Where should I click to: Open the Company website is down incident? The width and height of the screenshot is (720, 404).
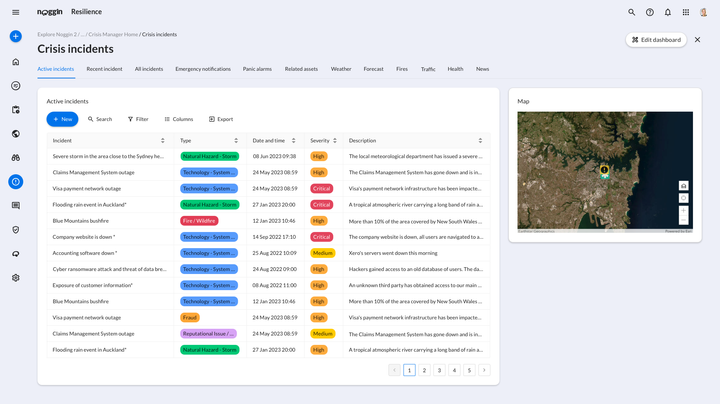point(84,237)
